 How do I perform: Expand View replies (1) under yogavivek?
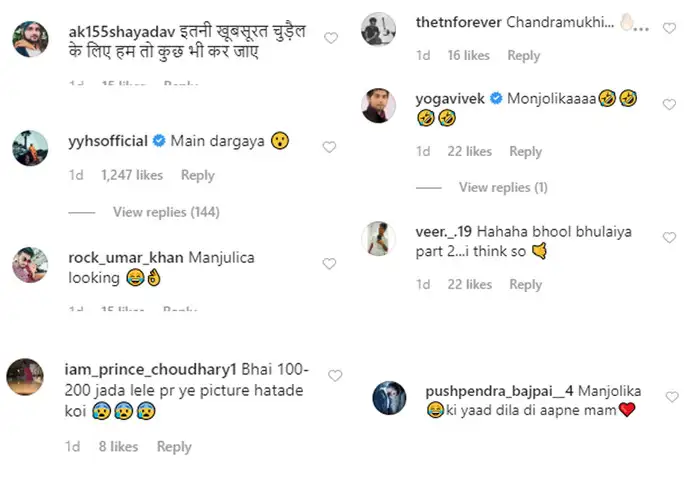(503, 187)
